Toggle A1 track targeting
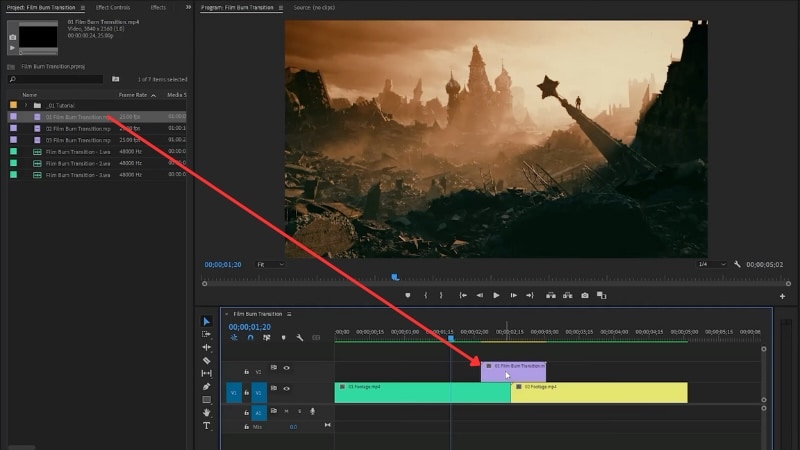800x450 pixels. tap(259, 412)
